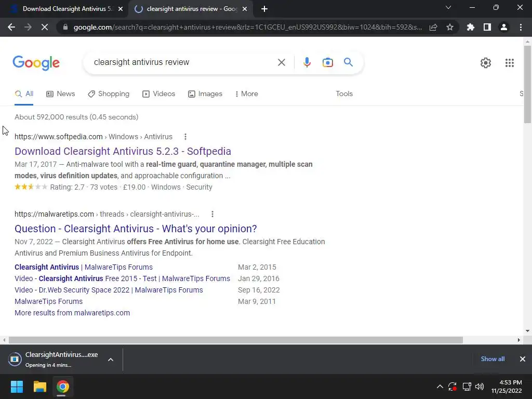This screenshot has height=399, width=532.
Task: Start voice search with microphone icon
Action: tap(307, 62)
